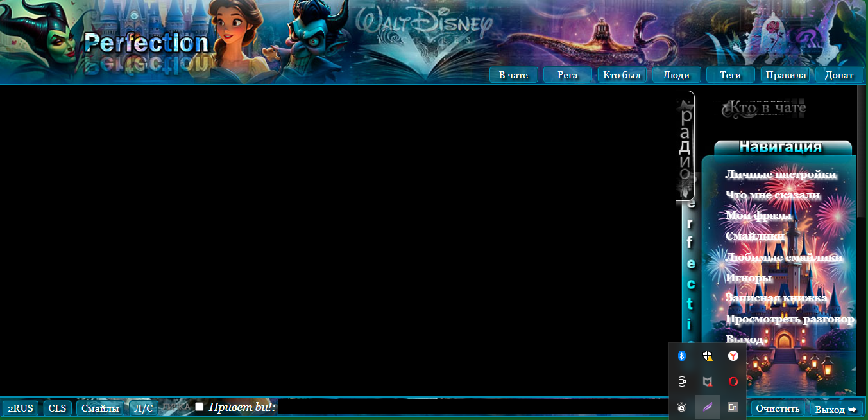This screenshot has height=420, width=868.
Task: Click the CLS button
Action: tap(58, 408)
